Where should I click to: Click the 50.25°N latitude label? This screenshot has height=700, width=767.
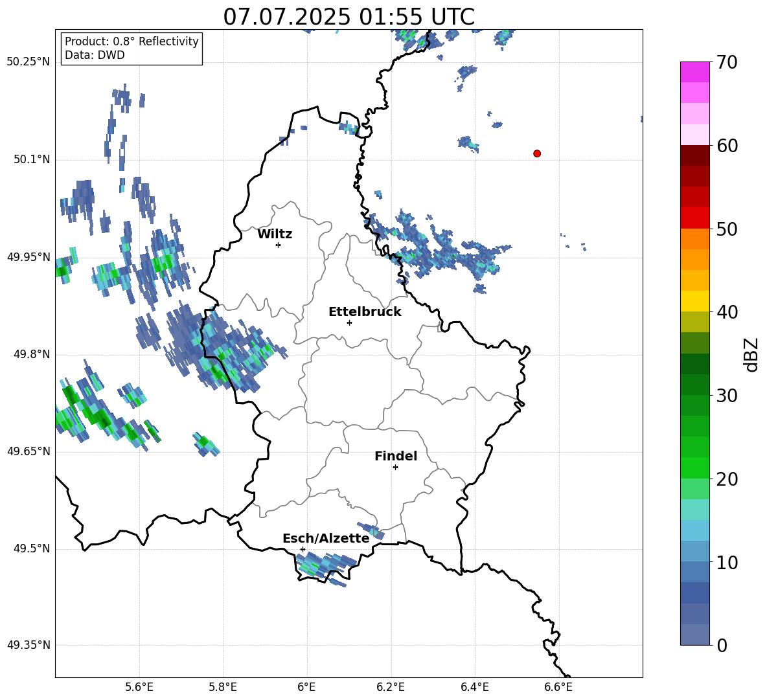click(x=29, y=62)
